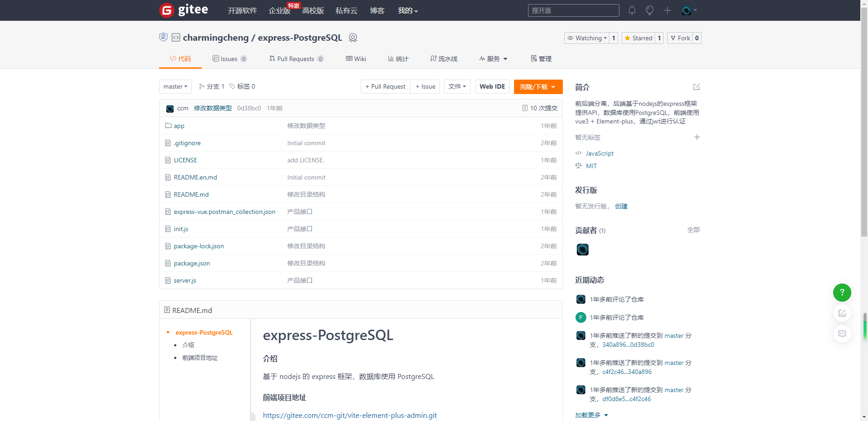Open the 克隆/下载 dropdown
Screen dimensions: 868x421
538,87
